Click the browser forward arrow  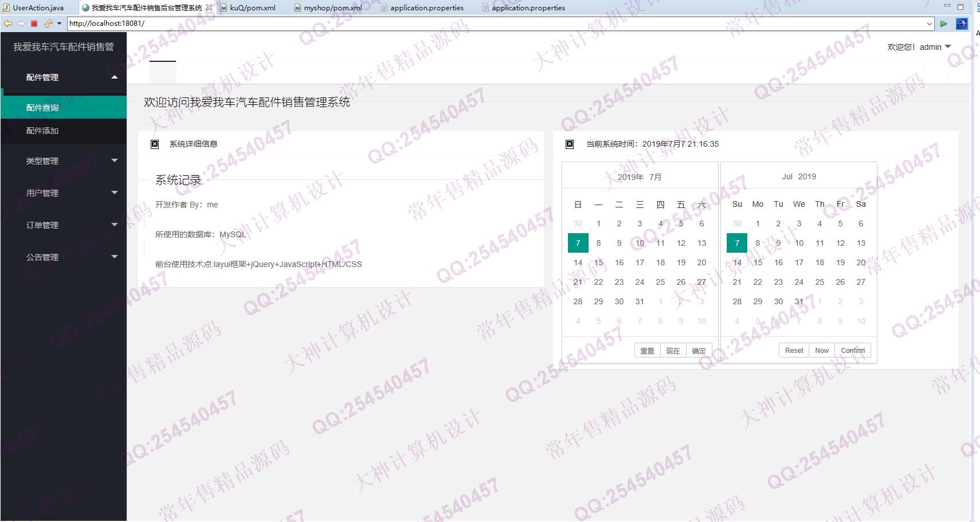point(21,23)
